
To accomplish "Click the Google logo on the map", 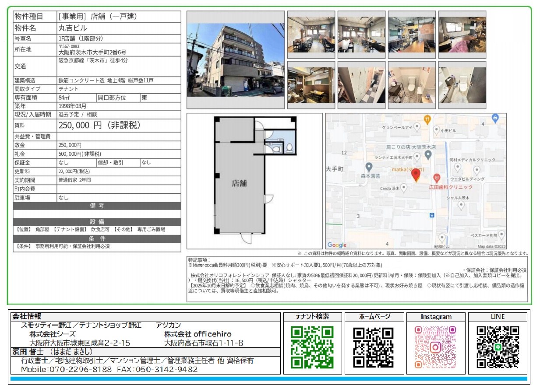I will 336,245.
